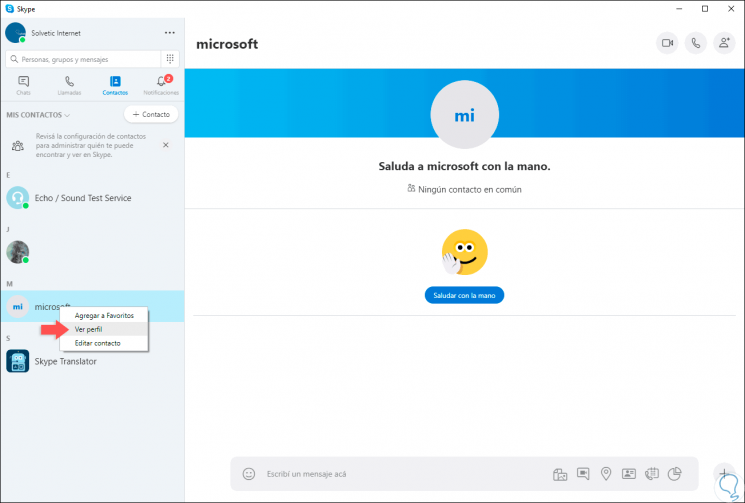
Task: Choose Ver perfil from context menu
Action: click(x=104, y=329)
